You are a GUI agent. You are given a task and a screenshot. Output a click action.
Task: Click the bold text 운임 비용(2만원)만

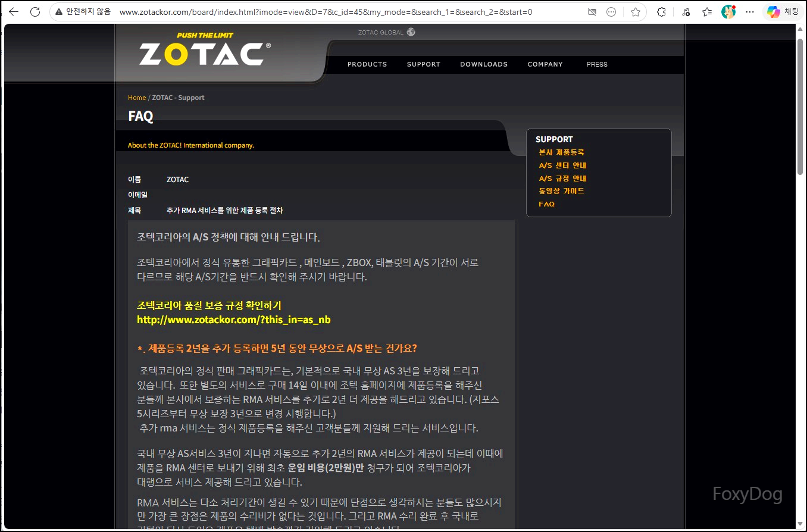click(326, 468)
